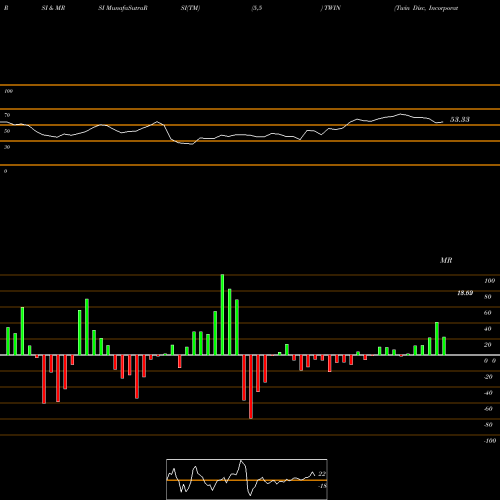This screenshot has width=500, height=500.
Task: Click the -40 label on MR axis
Action: click(x=488, y=393)
